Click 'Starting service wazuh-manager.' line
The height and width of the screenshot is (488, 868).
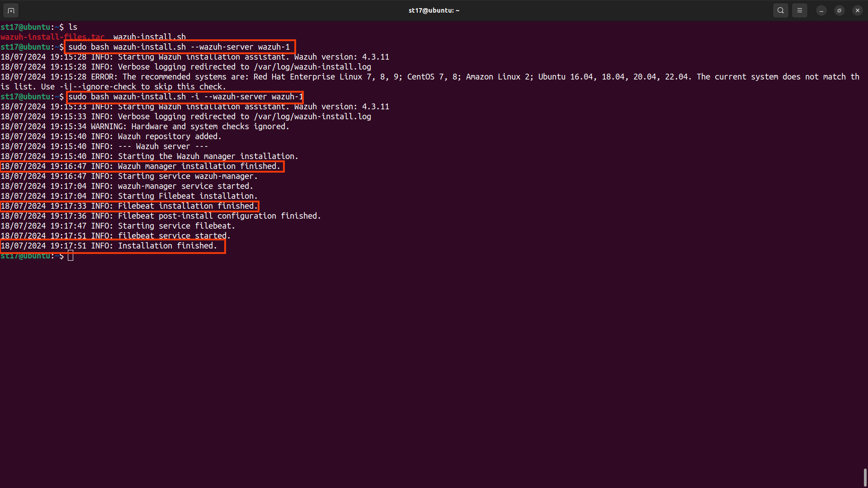(x=129, y=176)
